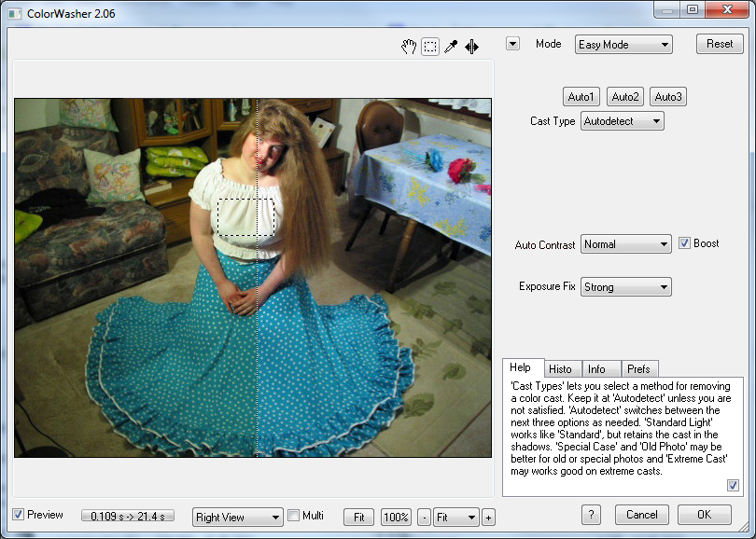The height and width of the screenshot is (539, 756).
Task: Open the Exposure Fix dropdown
Action: [x=625, y=287]
